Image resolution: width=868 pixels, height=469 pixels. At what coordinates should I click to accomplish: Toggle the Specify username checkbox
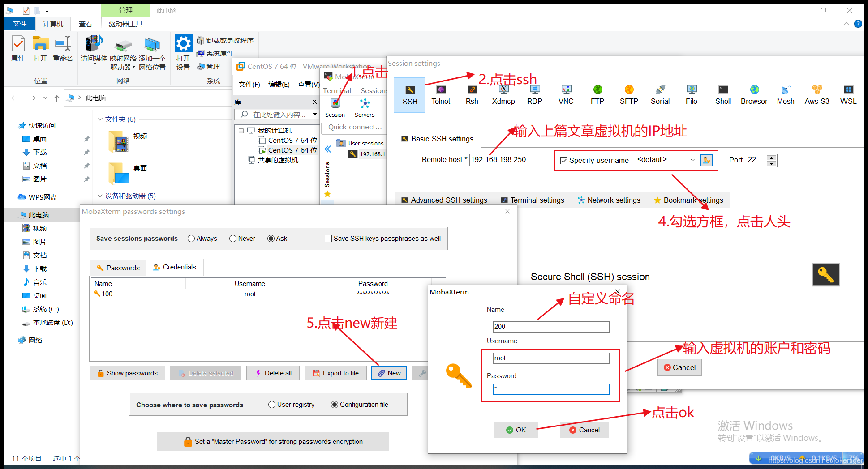(x=564, y=161)
